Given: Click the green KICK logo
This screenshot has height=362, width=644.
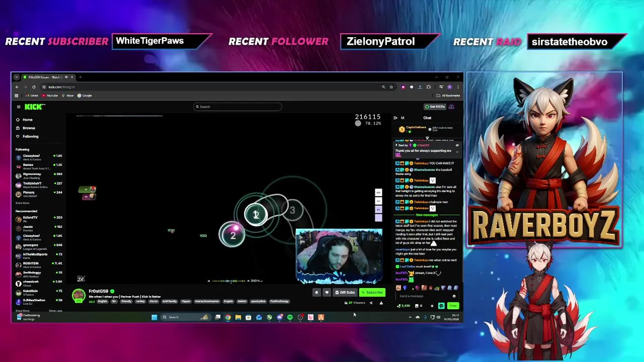Looking at the screenshot, I should (x=34, y=107).
